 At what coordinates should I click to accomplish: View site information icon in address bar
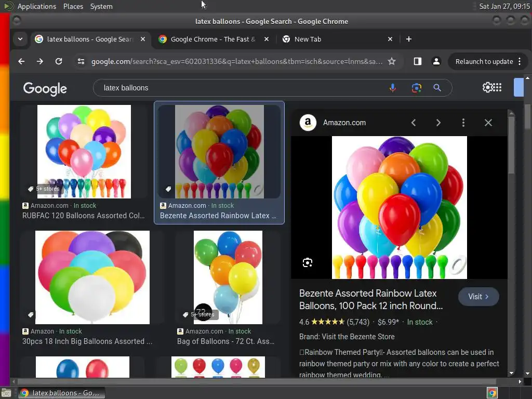(x=81, y=61)
